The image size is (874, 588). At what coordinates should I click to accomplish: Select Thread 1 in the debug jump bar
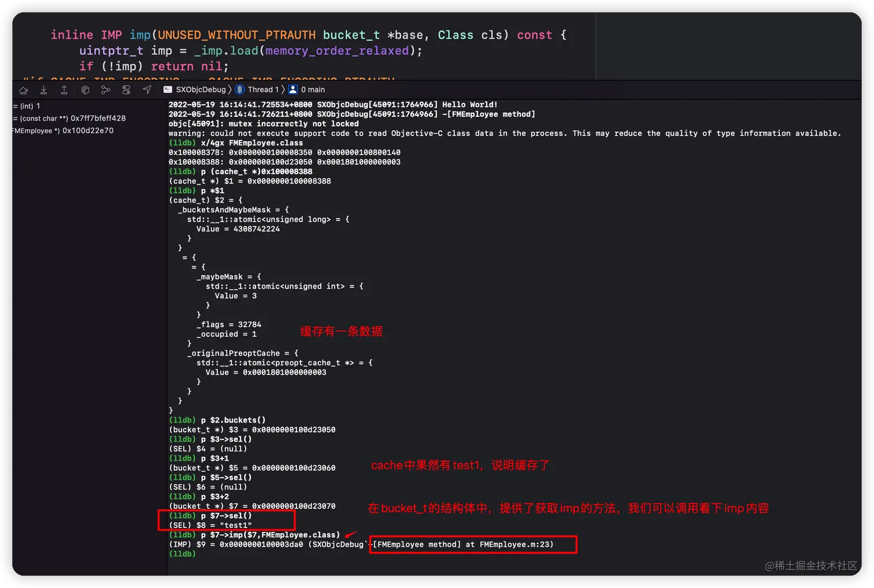[263, 90]
